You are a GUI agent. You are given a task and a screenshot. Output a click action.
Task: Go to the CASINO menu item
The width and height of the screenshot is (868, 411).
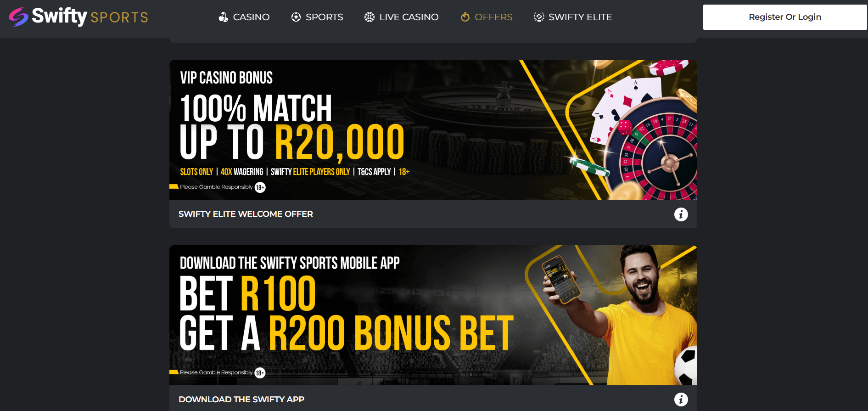point(251,17)
